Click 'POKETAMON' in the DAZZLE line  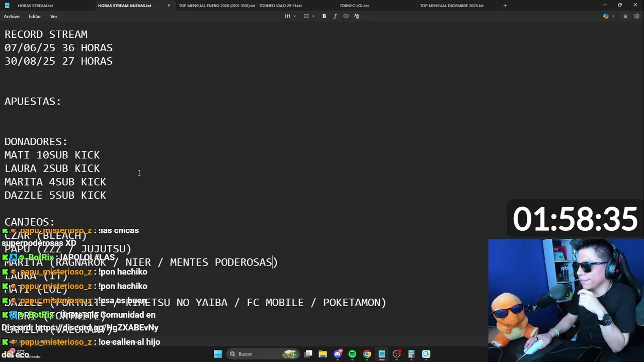pos(352,303)
